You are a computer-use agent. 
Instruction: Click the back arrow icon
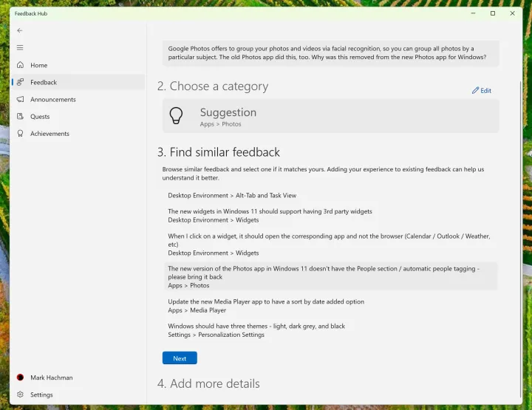coord(20,30)
